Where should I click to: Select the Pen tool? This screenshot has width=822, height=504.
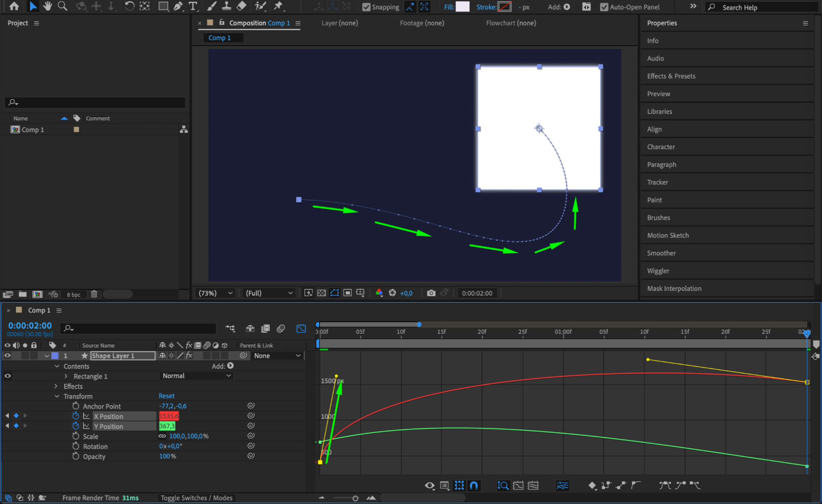point(178,6)
